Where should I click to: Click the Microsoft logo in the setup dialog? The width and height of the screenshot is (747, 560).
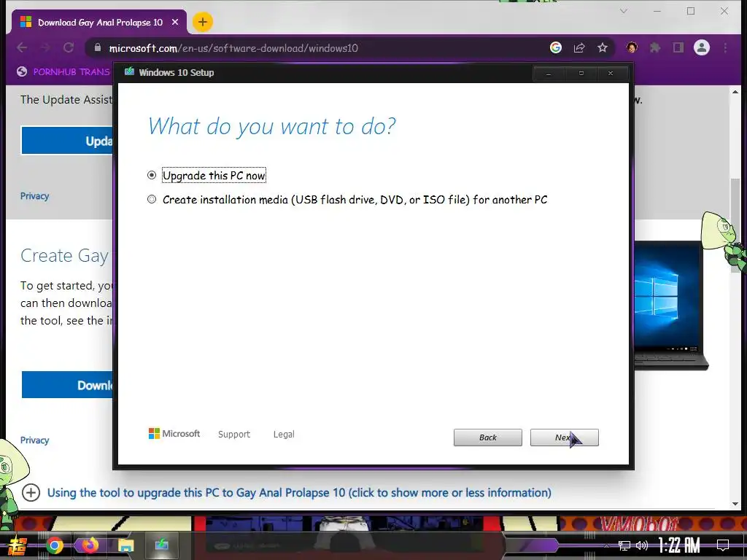click(x=174, y=434)
